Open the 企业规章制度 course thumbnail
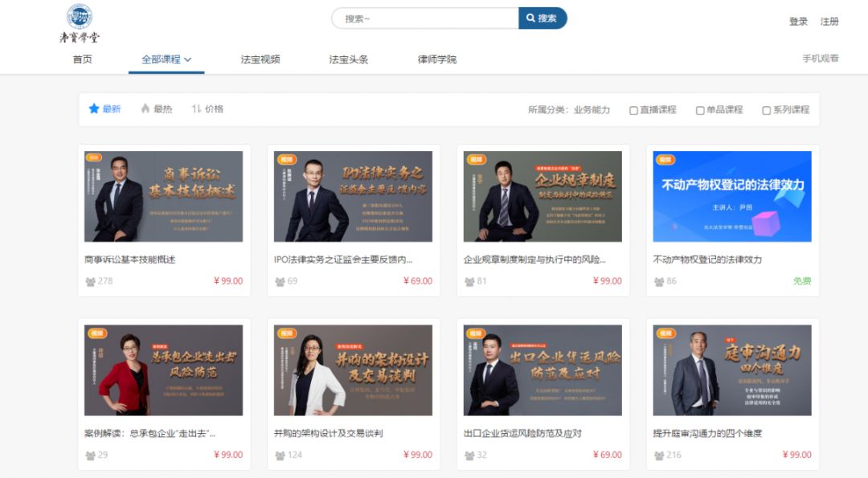868x478 pixels. click(x=542, y=196)
